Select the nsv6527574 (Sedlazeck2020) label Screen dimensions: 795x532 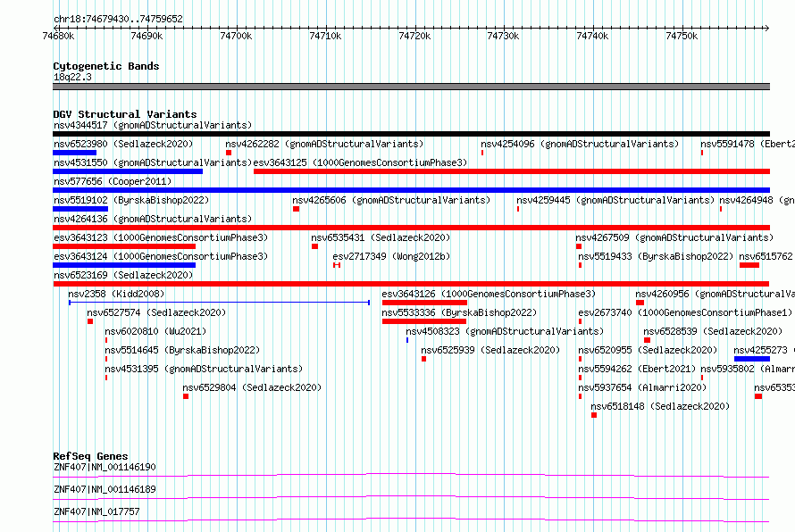pyautogui.click(x=156, y=312)
